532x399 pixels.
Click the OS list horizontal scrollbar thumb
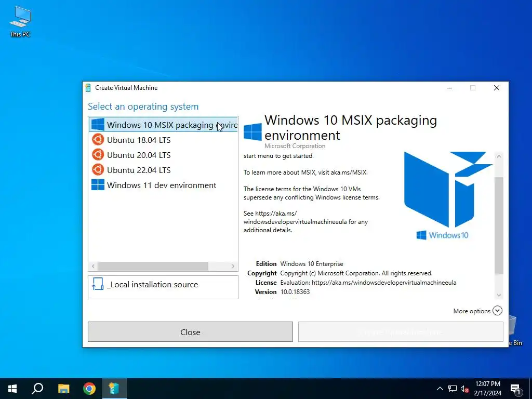(153, 266)
